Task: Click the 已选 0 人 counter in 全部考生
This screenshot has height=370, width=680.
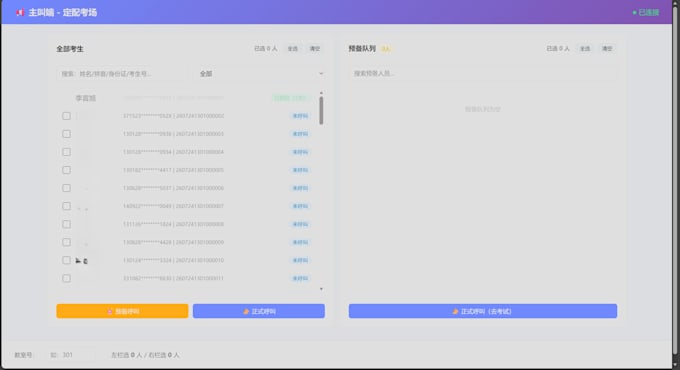Action: 266,49
